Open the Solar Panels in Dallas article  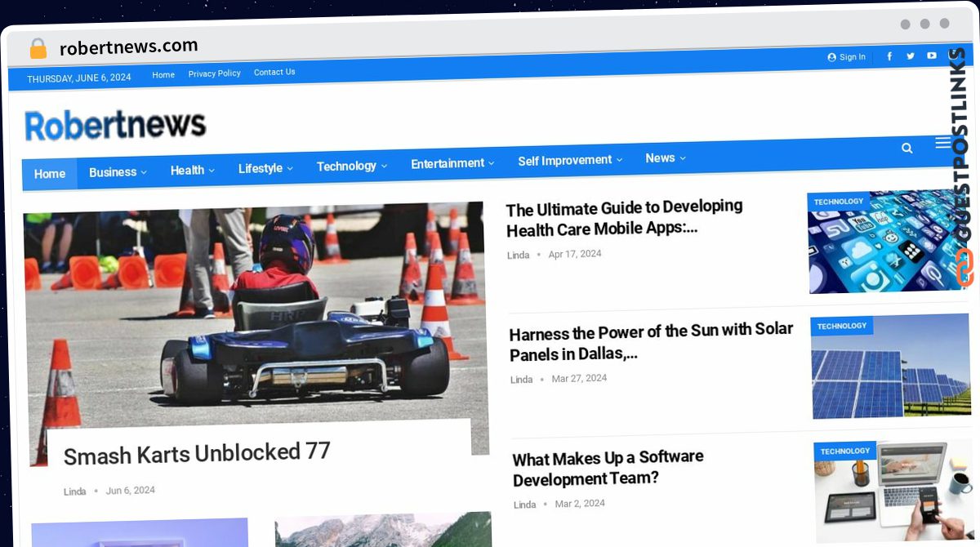[x=651, y=342]
